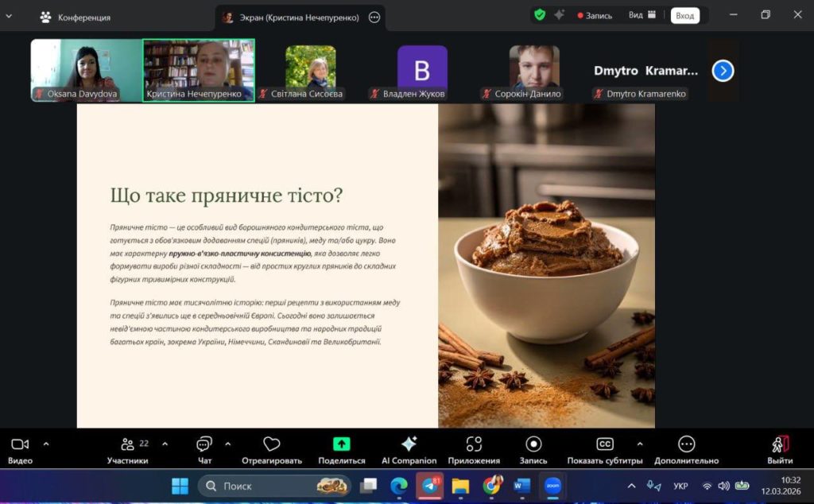Show next participants with the blue arrow
The image size is (814, 504).
723,71
